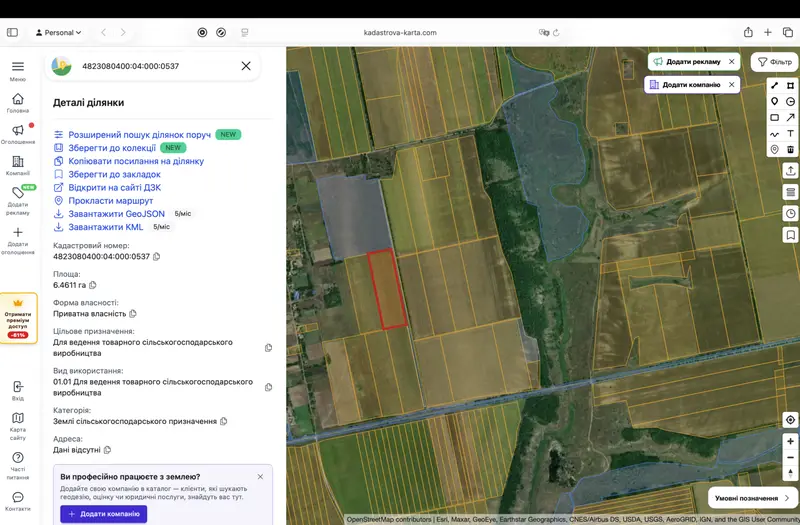This screenshot has height=525, width=800.
Task: Click Копіювати посилання на ділянку
Action: (136, 161)
